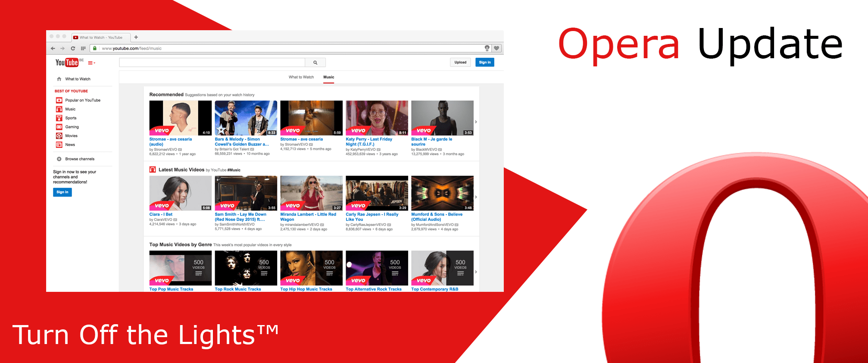Open Carly Rae Jepsen I Really Like You thumbnail

tap(377, 193)
